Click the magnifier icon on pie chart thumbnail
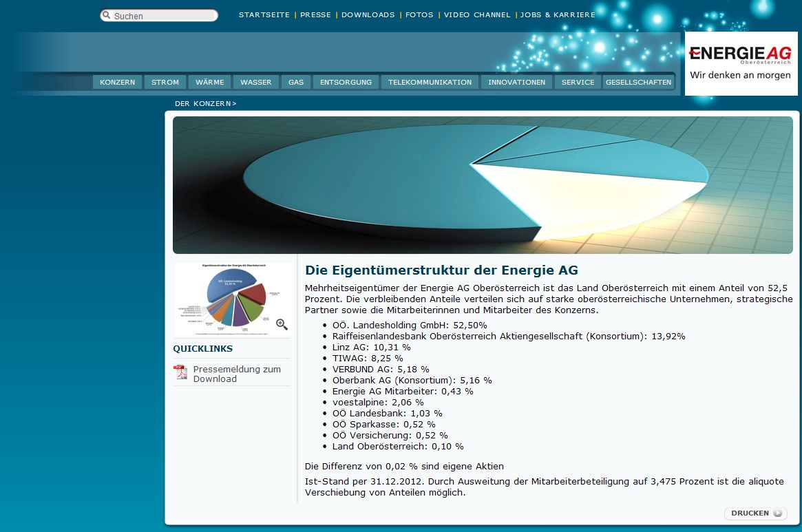 [282, 324]
